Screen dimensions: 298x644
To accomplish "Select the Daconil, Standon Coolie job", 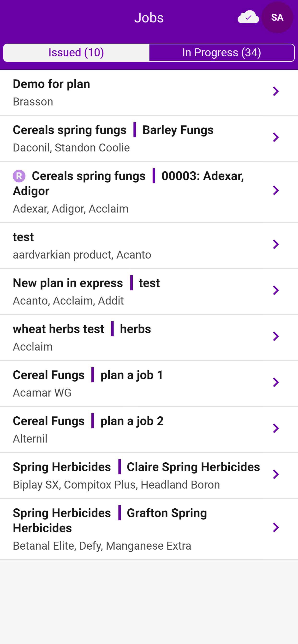I will click(x=149, y=138).
